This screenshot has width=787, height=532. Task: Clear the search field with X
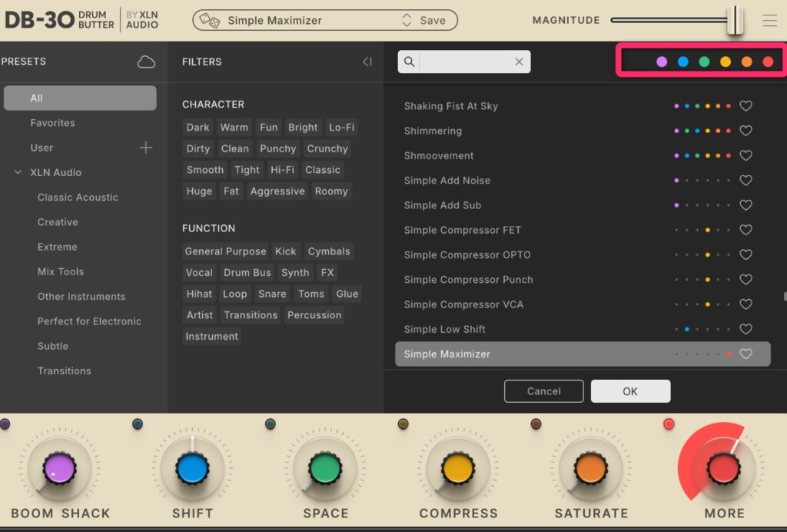tap(519, 62)
